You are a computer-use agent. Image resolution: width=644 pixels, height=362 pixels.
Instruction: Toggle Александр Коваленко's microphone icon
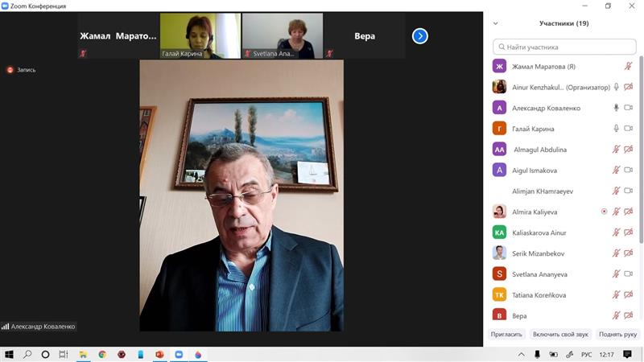617,108
